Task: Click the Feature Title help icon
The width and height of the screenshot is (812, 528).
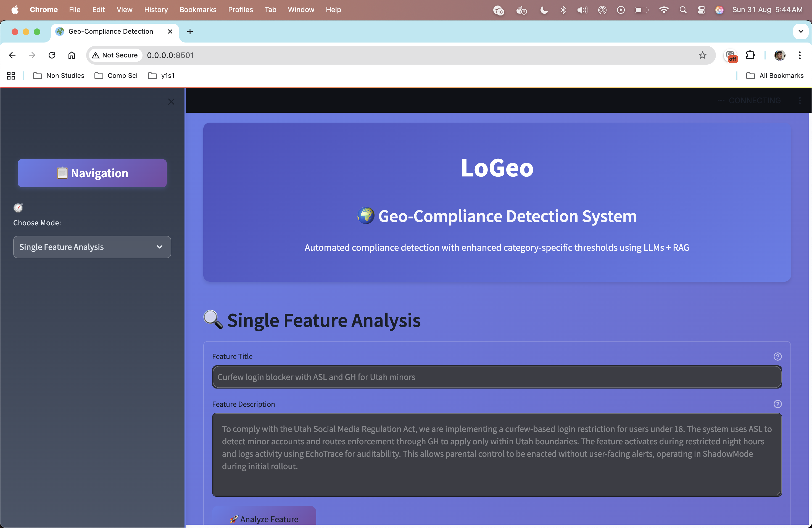Action: [x=777, y=357]
